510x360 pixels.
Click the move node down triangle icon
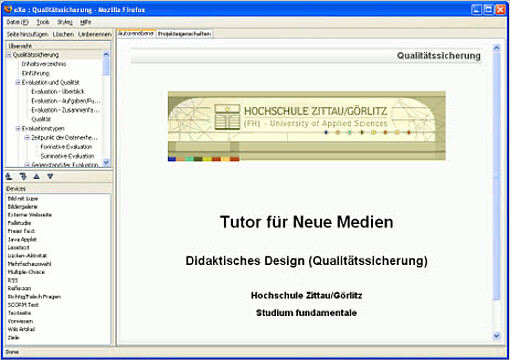[50, 176]
